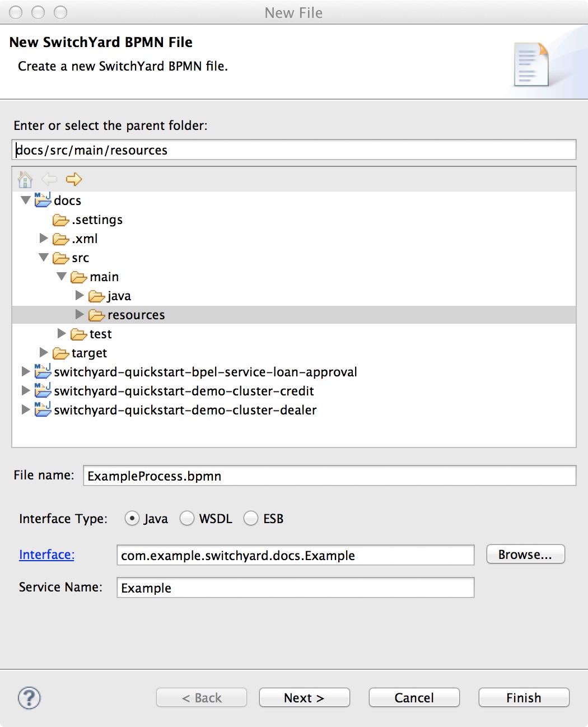This screenshot has height=727, width=588.
Task: Click the demo-cluster-dealer project icon
Action: click(43, 409)
